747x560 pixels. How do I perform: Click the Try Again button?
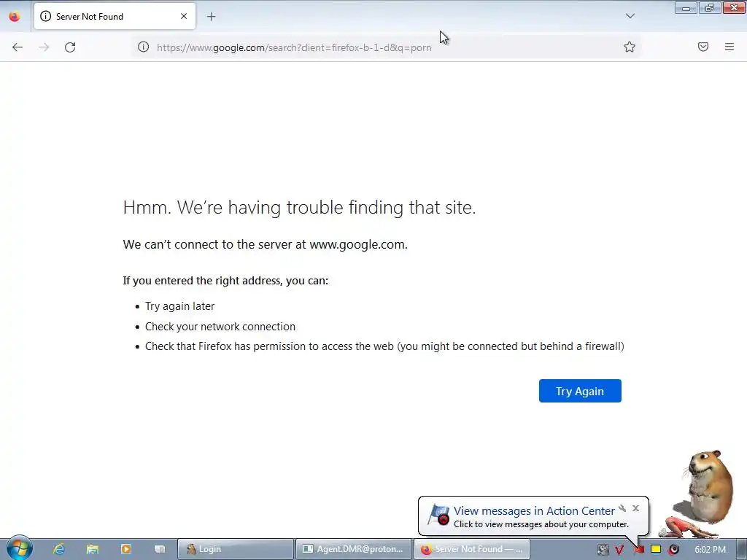point(580,391)
